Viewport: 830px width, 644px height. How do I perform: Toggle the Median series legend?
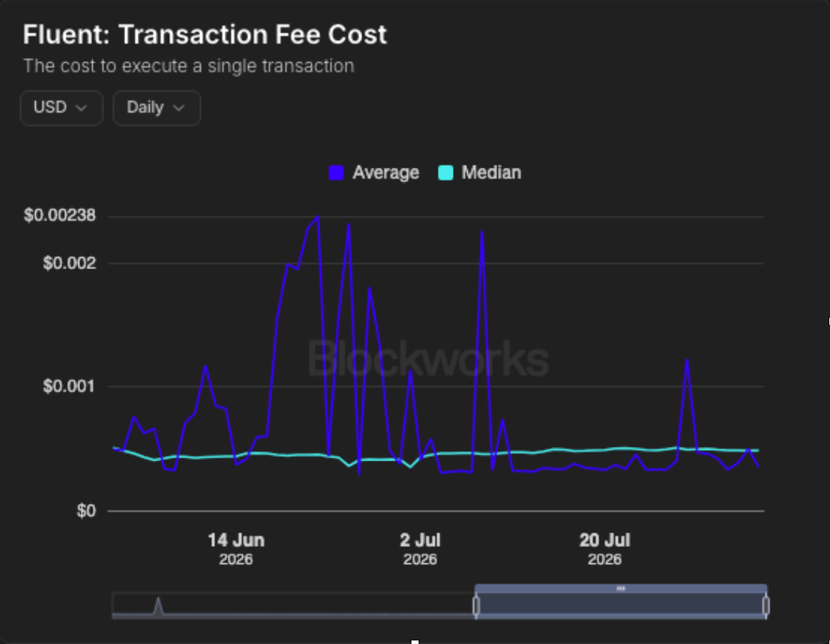[x=480, y=173]
